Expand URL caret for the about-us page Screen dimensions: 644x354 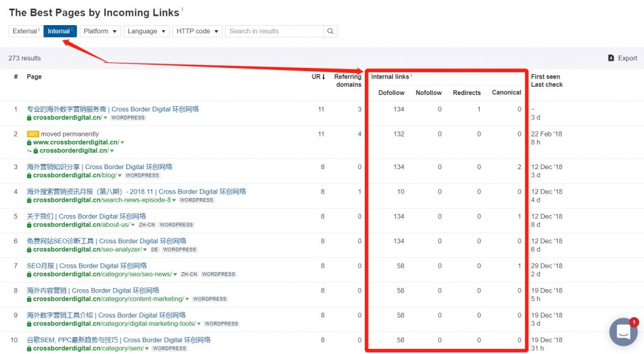pyautogui.click(x=133, y=225)
